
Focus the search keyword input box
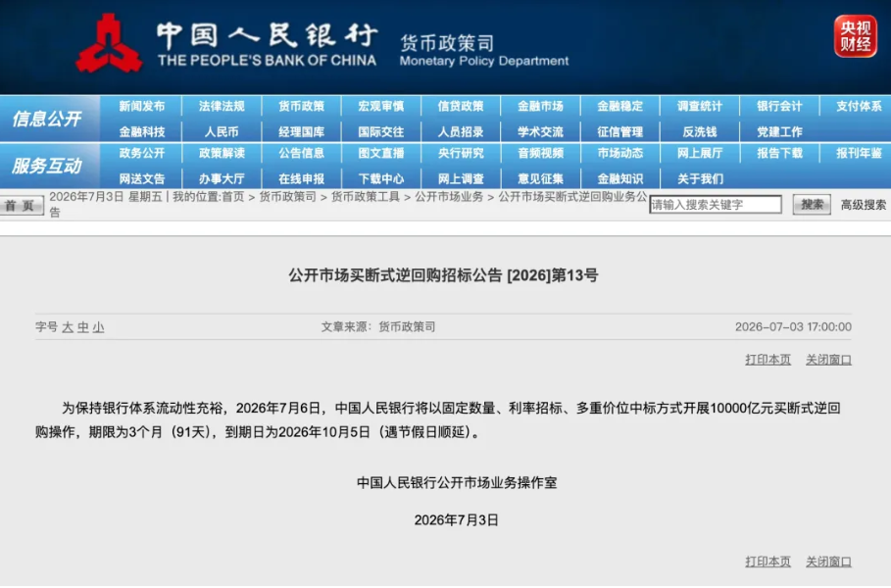click(x=716, y=205)
